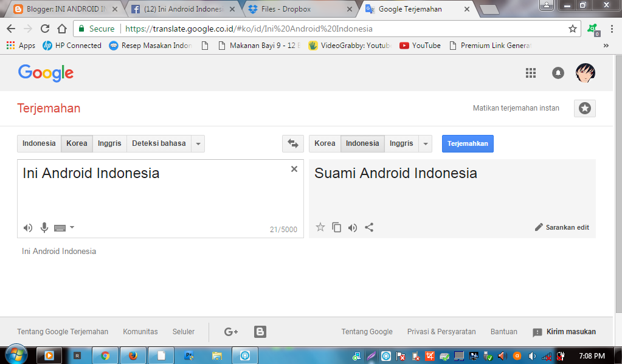This screenshot has width=622, height=364.
Task: Open the Google+ footer icon
Action: click(231, 332)
